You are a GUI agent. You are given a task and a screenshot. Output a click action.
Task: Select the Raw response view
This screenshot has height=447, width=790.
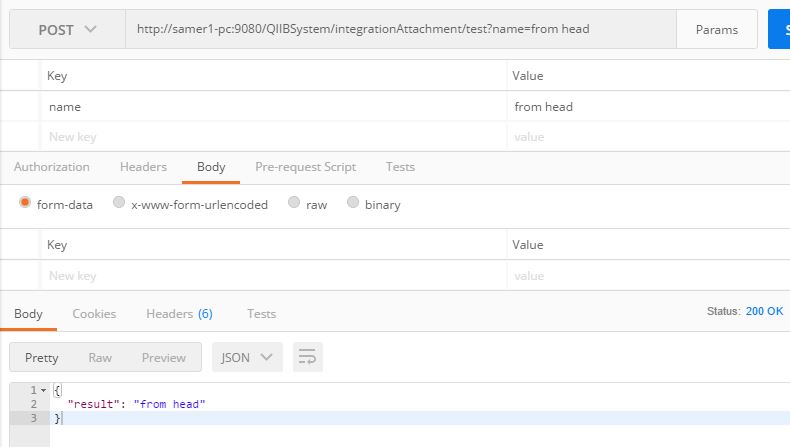(x=100, y=357)
